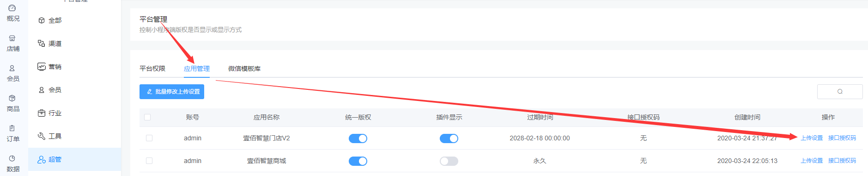Disable 插件显示 for 壹佰智慧门店V2

(x=449, y=138)
